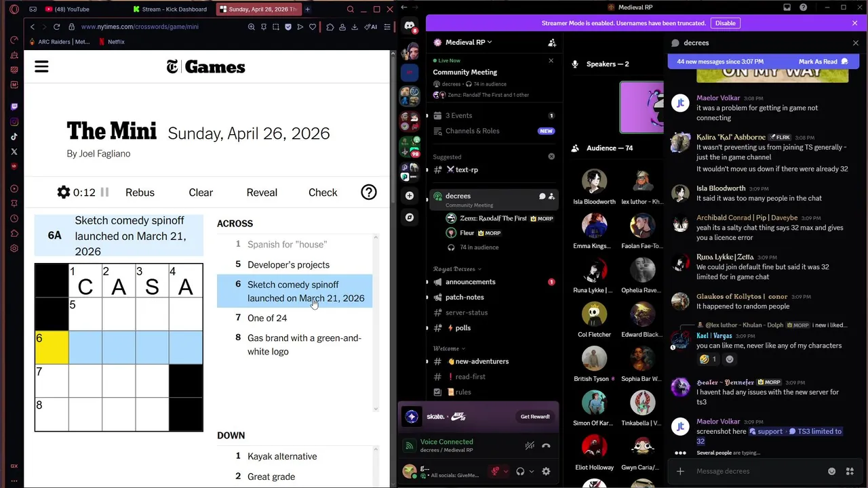
Task: Click the yellow highlighted 6-Across first cell
Action: (x=52, y=348)
